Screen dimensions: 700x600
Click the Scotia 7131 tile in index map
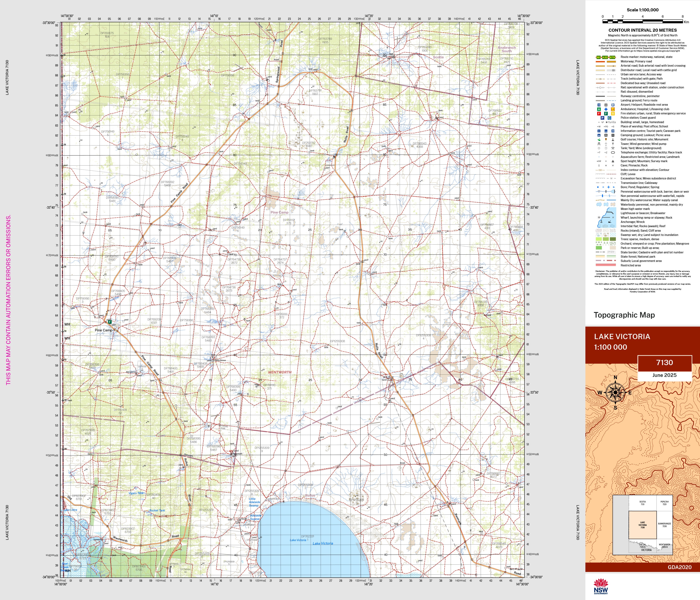[642, 503]
